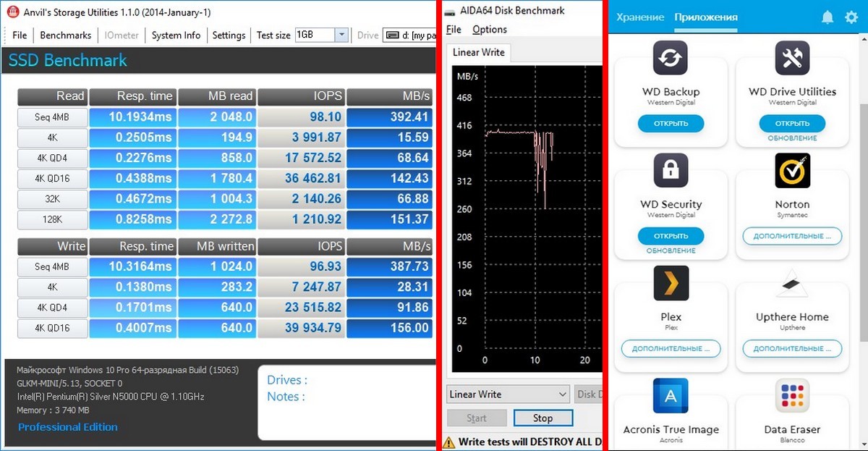Click the AIDA64 Disk Benchmark title bar icon
The image size is (868, 451).
(450, 12)
